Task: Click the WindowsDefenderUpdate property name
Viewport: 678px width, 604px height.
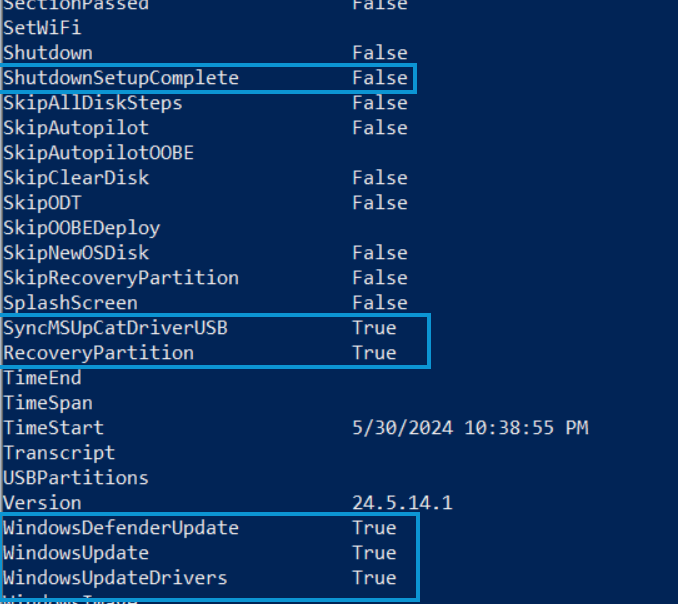Action: coord(121,528)
